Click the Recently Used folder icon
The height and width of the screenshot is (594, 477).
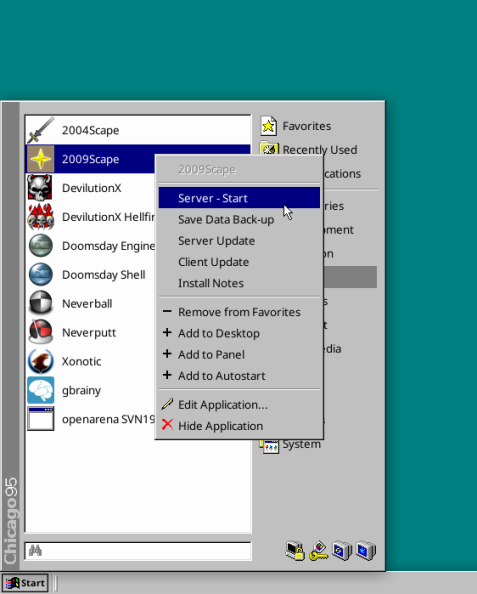(269, 148)
